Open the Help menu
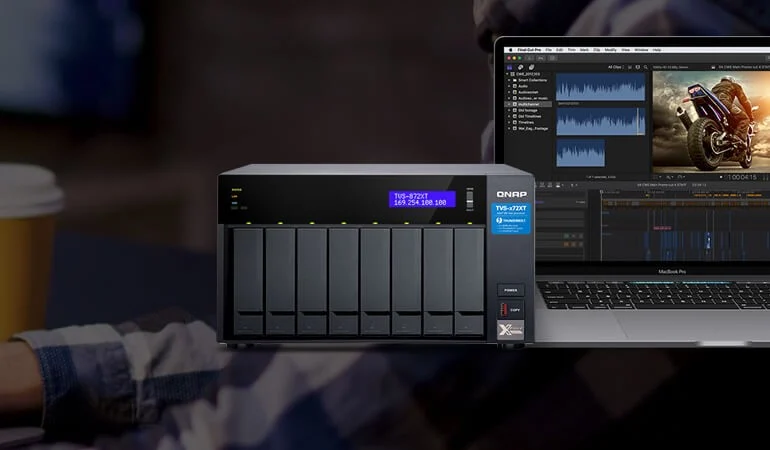This screenshot has width=770, height=450. pos(657,50)
